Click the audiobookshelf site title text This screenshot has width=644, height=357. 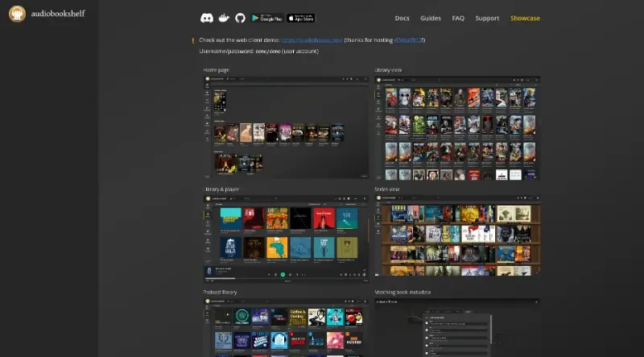58,14
